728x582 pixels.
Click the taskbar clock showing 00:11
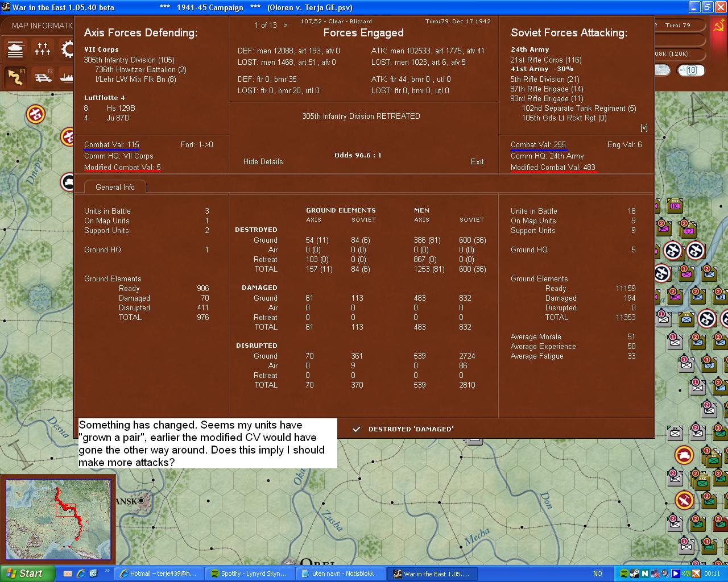point(712,573)
